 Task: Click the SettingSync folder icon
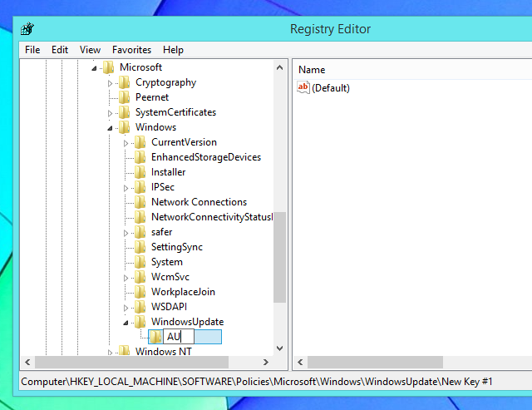click(x=140, y=247)
